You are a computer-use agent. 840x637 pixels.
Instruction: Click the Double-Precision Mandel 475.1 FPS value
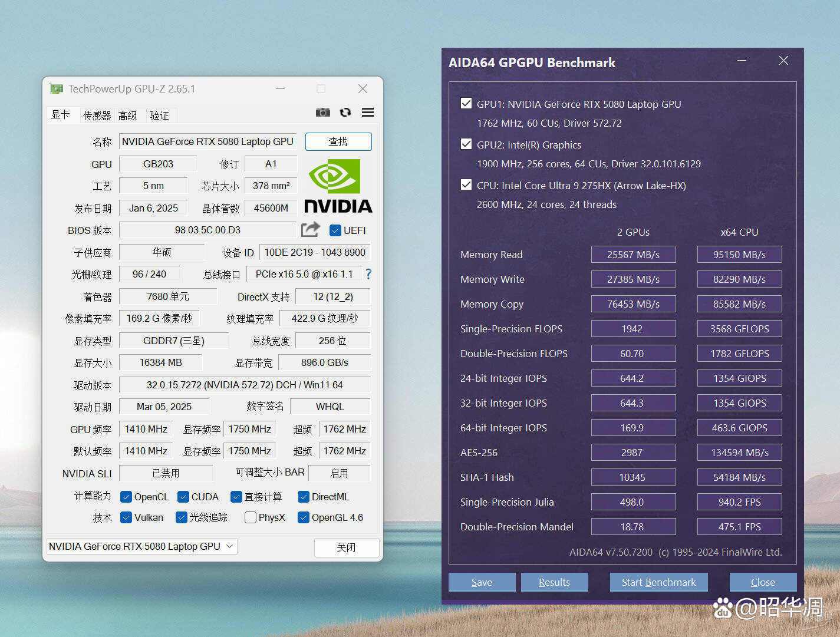pos(739,527)
